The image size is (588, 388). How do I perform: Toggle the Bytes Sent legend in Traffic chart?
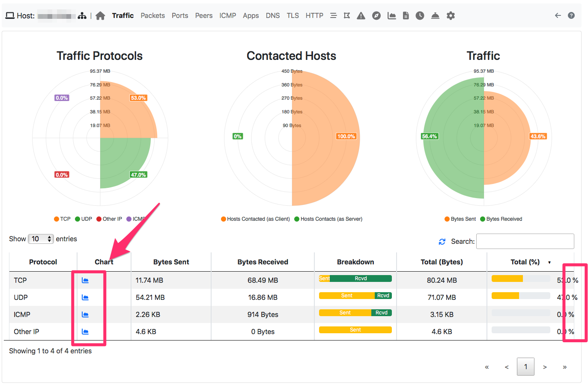tap(460, 219)
